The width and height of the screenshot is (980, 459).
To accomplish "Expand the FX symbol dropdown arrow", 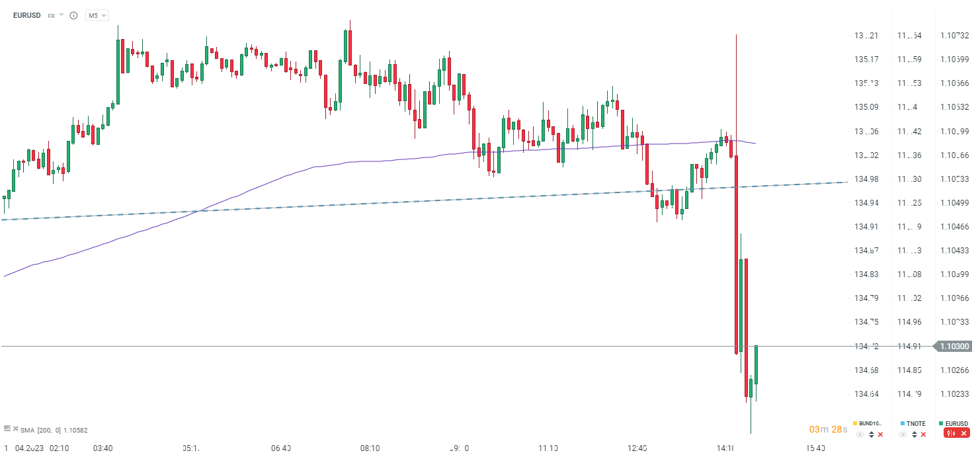I will tap(61, 15).
